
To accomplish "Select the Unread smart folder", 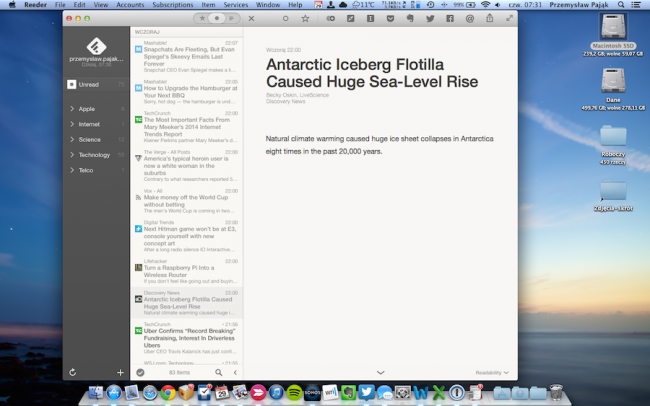I will coord(96,85).
